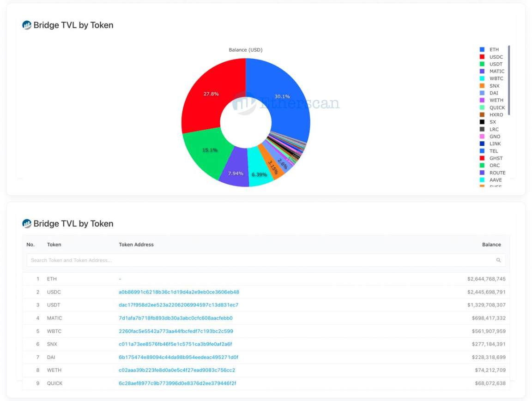The image size is (532, 401).
Task: Open USDT token address dac17f95 link
Action: 178,305
